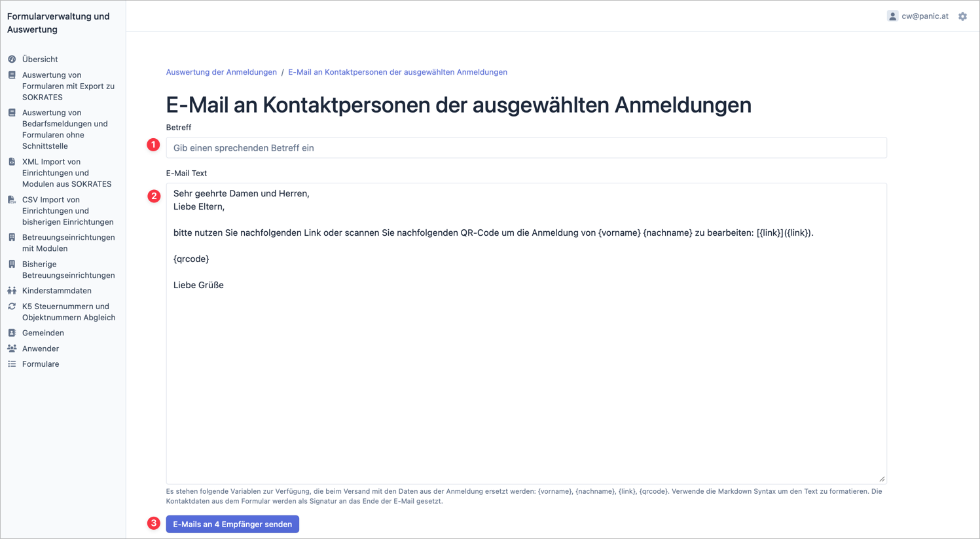
Task: Go to Bisherige Betreuungseinrichtungen
Action: point(68,270)
